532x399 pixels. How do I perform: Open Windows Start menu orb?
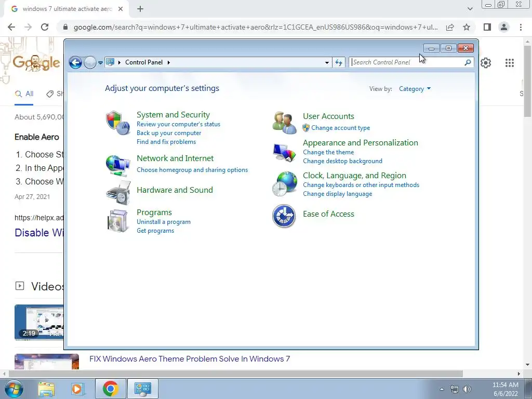click(14, 389)
